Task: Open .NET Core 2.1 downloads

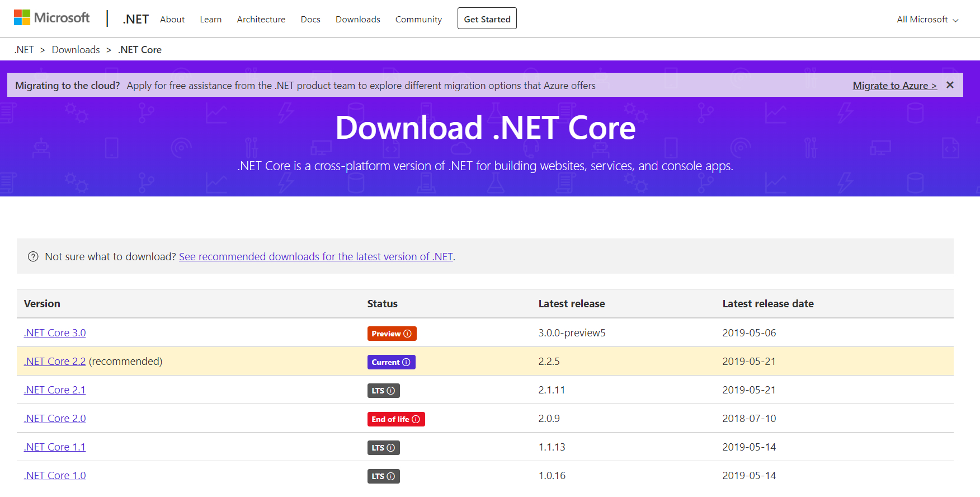Action: [x=55, y=390]
